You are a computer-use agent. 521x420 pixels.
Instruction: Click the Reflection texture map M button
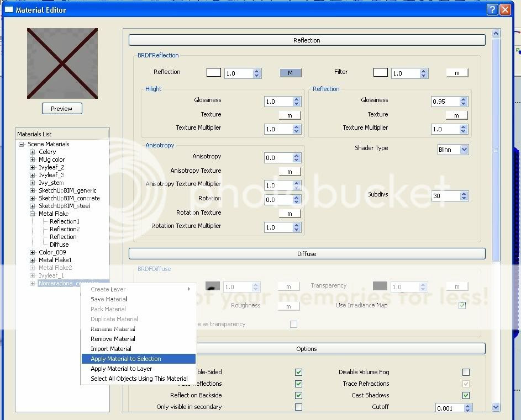[290, 73]
